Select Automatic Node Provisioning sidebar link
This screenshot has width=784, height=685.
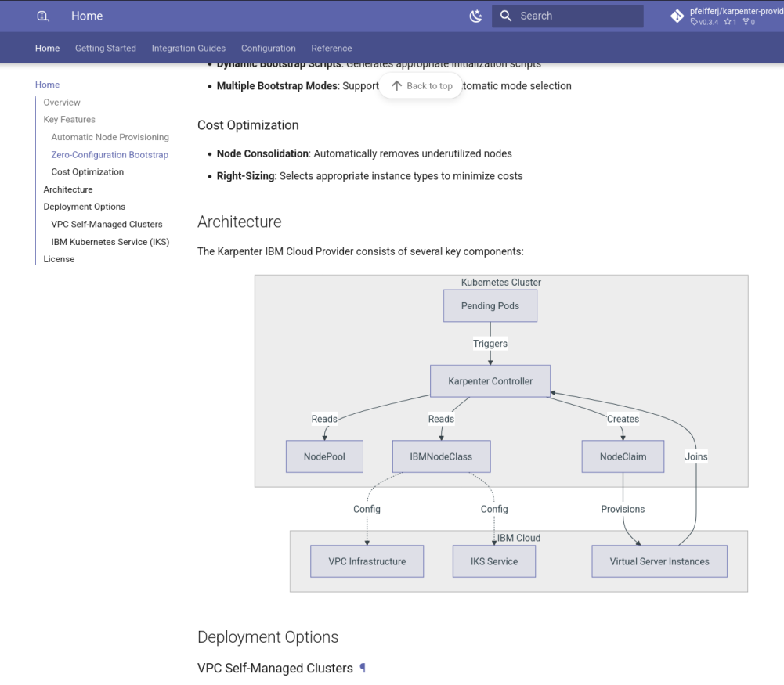click(110, 137)
